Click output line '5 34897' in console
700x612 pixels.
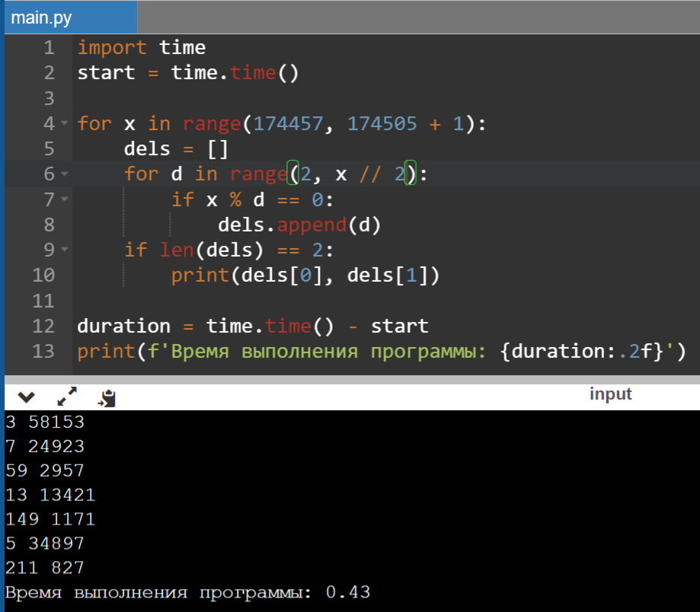(x=45, y=543)
